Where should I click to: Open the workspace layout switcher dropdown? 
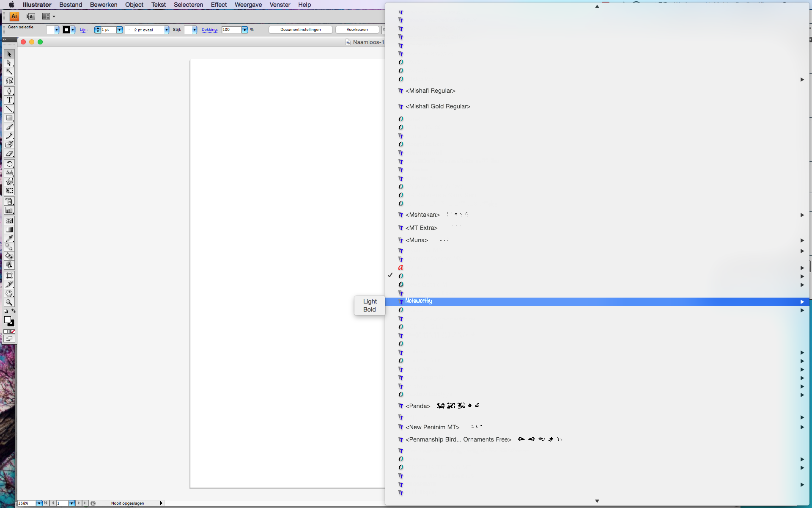(x=49, y=17)
